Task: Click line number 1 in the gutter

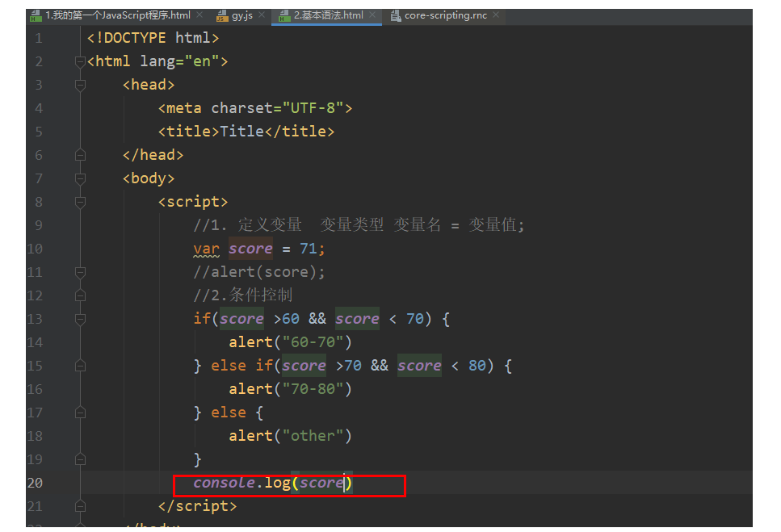Action: point(39,38)
